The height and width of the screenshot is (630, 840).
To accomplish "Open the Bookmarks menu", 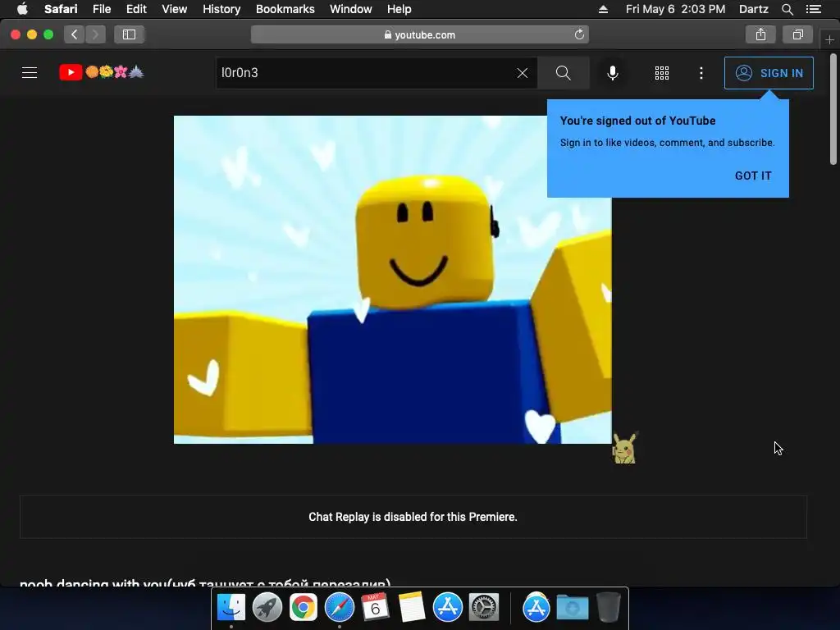I will click(285, 9).
